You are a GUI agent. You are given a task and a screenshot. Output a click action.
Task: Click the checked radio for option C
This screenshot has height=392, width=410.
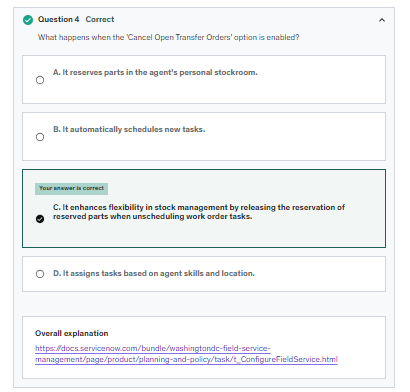(40, 219)
